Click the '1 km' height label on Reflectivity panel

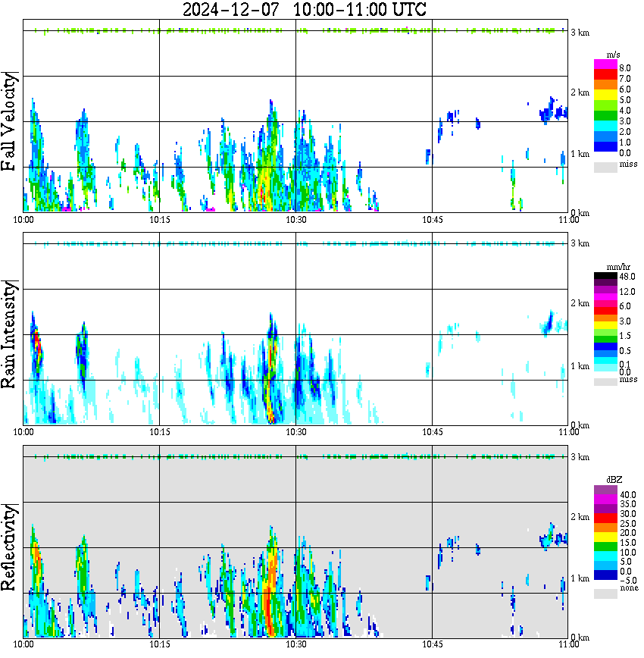580,579
